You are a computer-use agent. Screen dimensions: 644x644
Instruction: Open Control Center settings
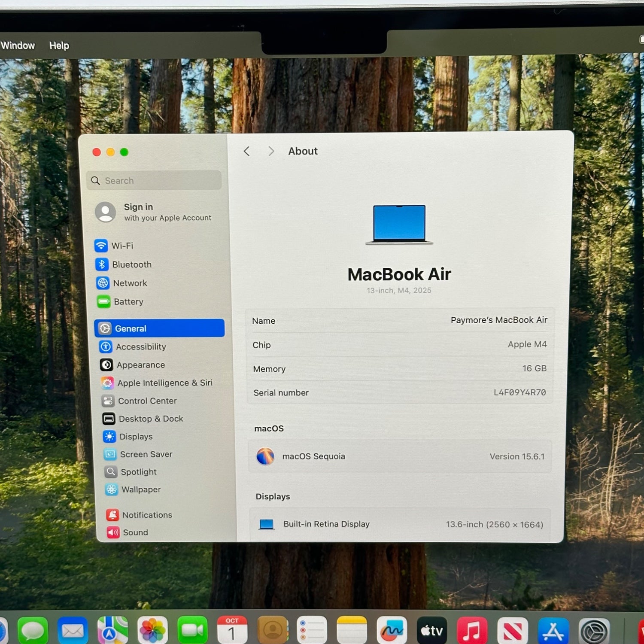147,401
